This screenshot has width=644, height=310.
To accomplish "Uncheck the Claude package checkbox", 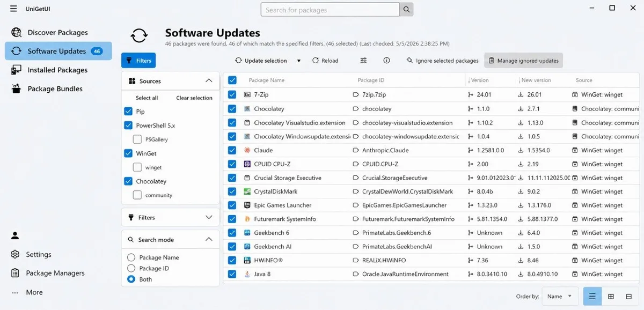I will click(232, 150).
